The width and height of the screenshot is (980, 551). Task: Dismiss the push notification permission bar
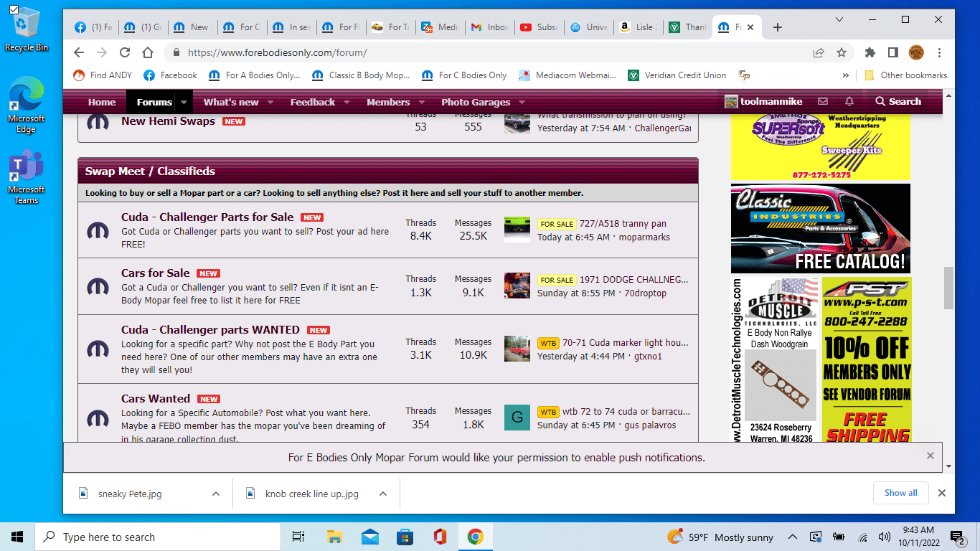point(930,456)
